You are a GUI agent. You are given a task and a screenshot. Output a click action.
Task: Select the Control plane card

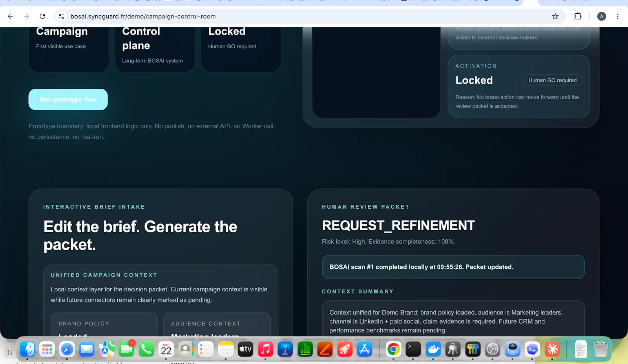point(155,49)
